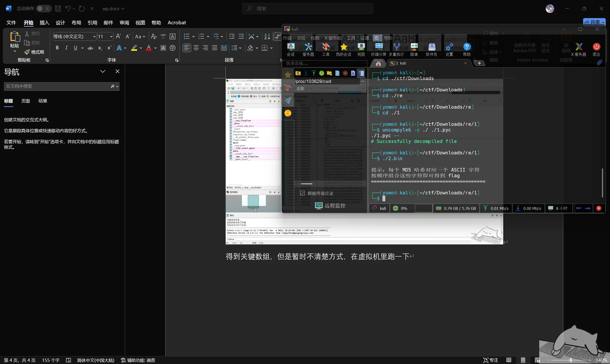Expand the font size 11 dropdown

pyautogui.click(x=111, y=36)
